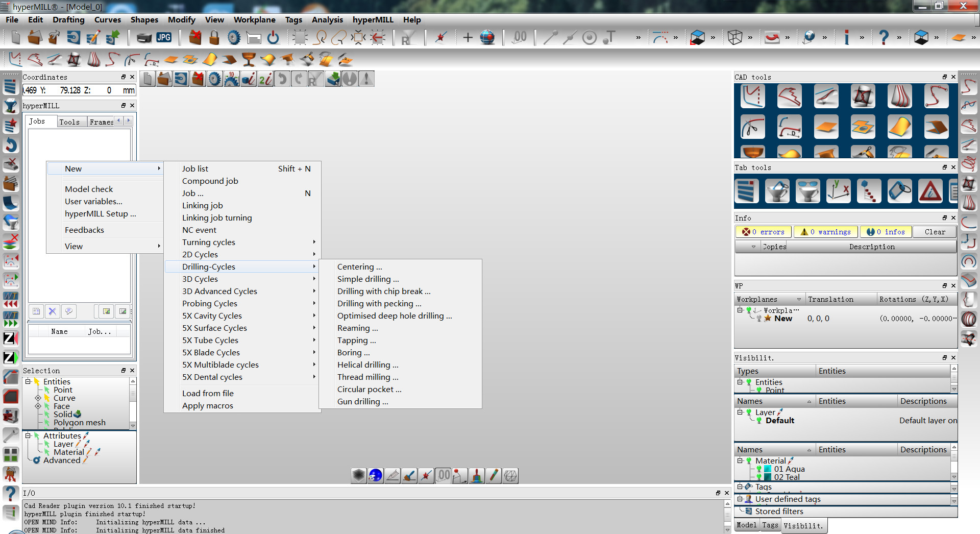The image size is (980, 534).
Task: Toggle visibility bulb next to Layer group
Action: click(x=749, y=412)
